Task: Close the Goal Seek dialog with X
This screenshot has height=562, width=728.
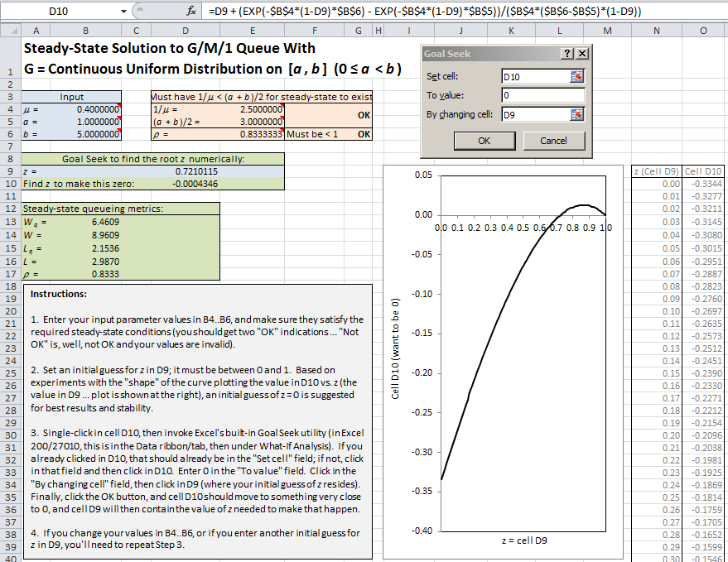Action: click(x=582, y=53)
